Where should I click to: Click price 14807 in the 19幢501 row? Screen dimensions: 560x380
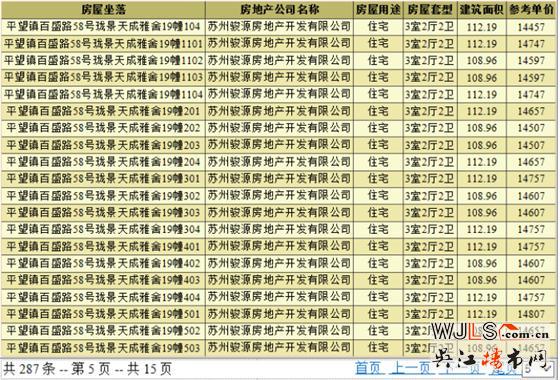[531, 315]
